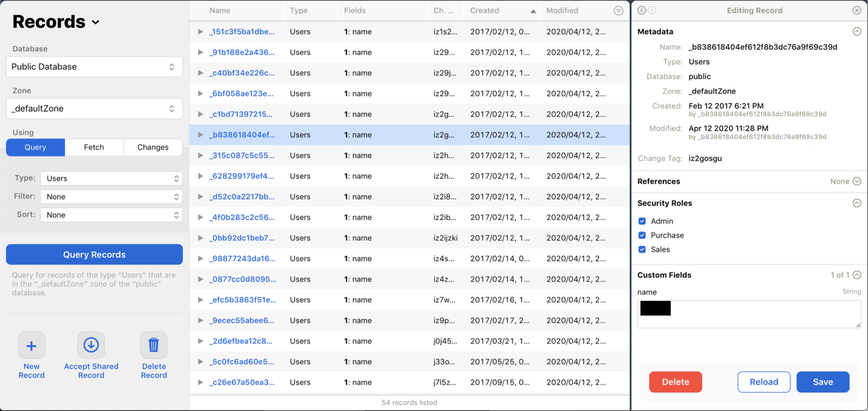Switch to the Changes tab

[152, 147]
